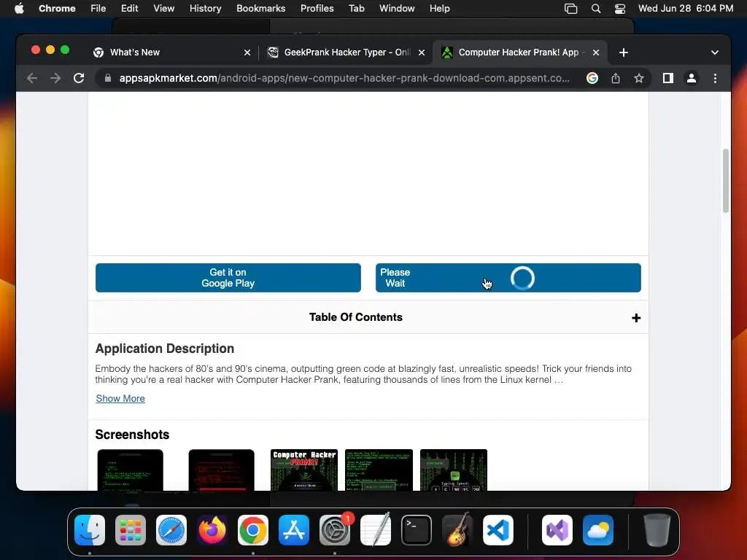The image size is (747, 560).
Task: Open the fourth screenshot thumbnail
Action: pos(379,470)
